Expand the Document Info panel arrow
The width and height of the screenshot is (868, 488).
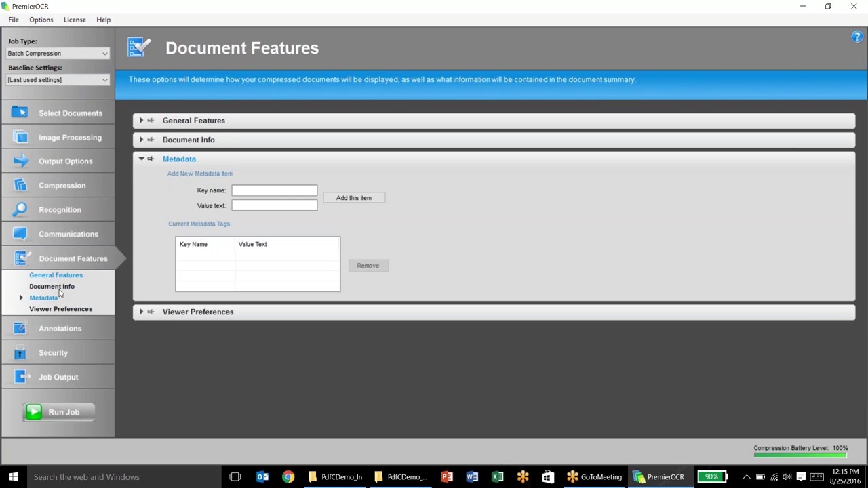[x=141, y=140]
